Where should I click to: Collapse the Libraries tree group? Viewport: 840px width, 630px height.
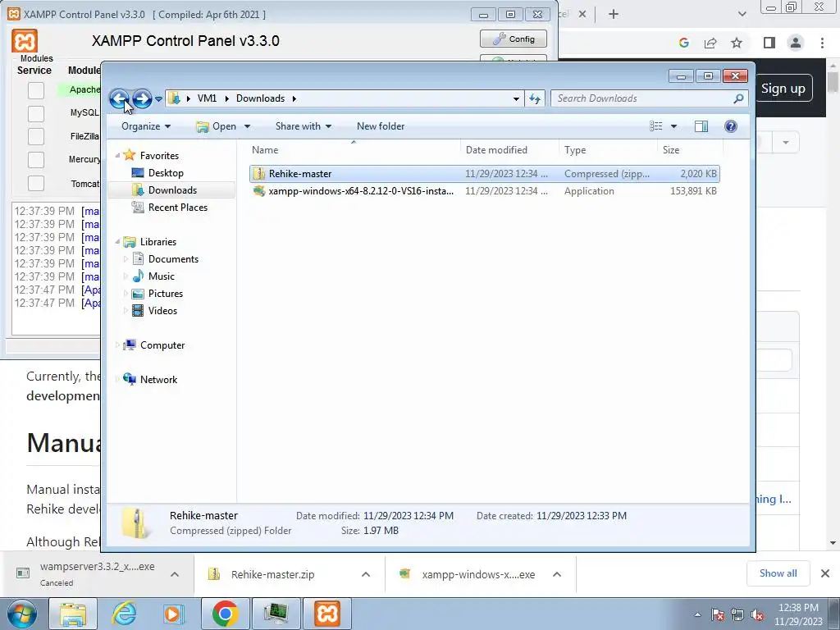click(117, 242)
